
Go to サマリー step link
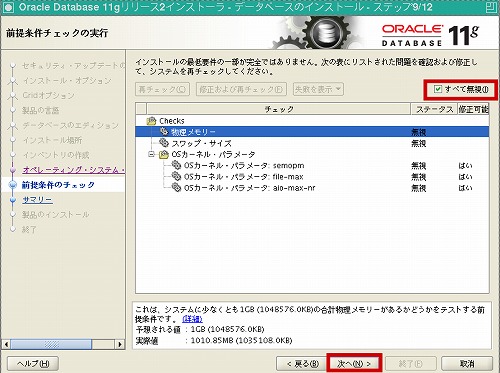(37, 200)
